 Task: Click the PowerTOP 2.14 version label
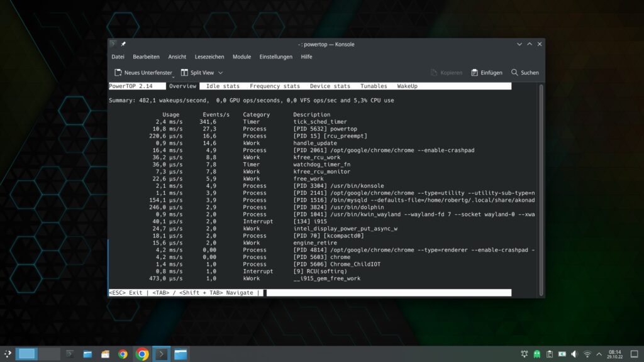tap(131, 86)
